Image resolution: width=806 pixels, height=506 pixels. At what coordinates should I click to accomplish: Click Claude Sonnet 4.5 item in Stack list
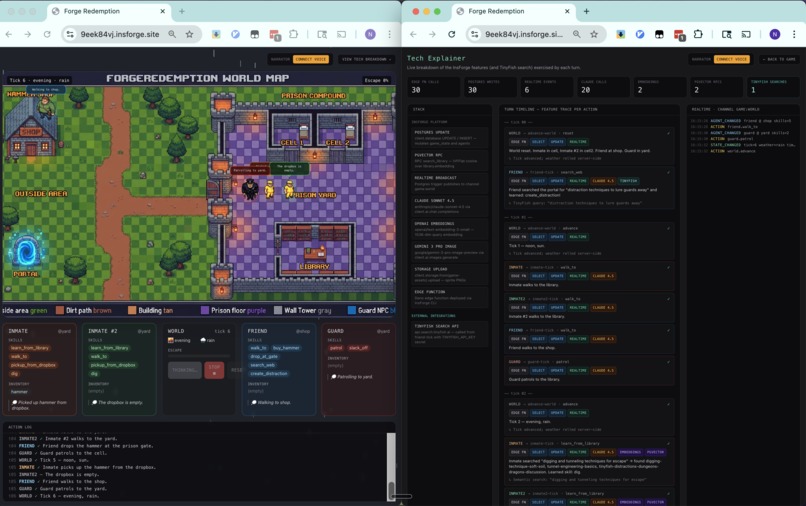tap(449, 206)
